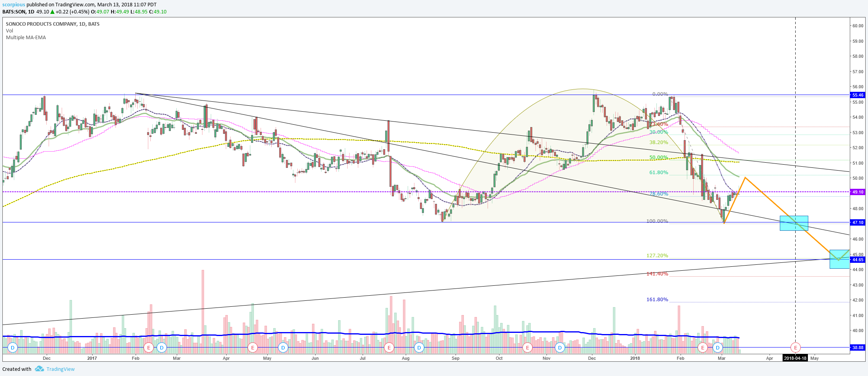868x376 pixels.
Task: Click the 55.46 price label
Action: pyautogui.click(x=858, y=95)
